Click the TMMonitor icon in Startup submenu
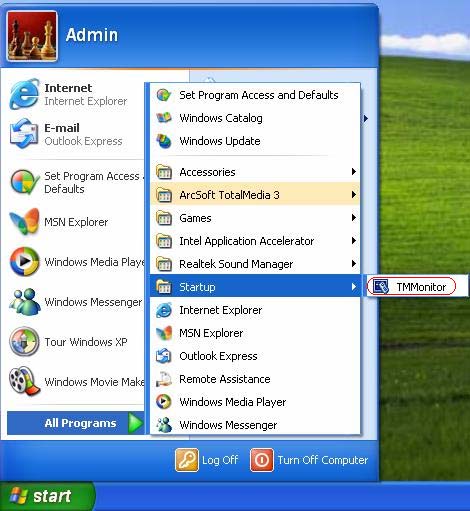Viewport: 470px width, 511px height. [x=381, y=287]
